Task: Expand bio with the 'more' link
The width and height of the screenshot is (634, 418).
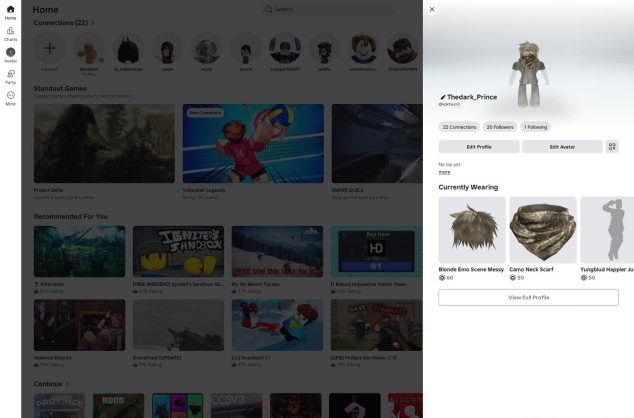Action: click(444, 172)
